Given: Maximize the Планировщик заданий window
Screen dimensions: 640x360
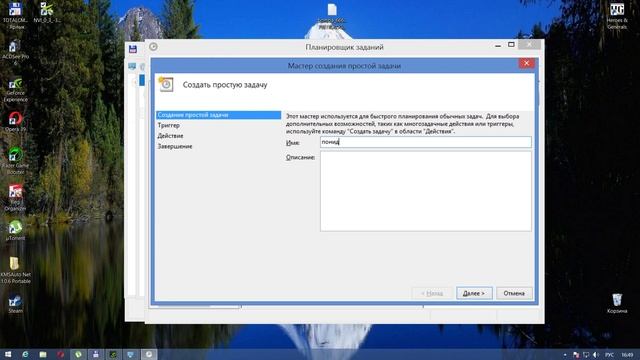Looking at the screenshot, I should coord(511,44).
